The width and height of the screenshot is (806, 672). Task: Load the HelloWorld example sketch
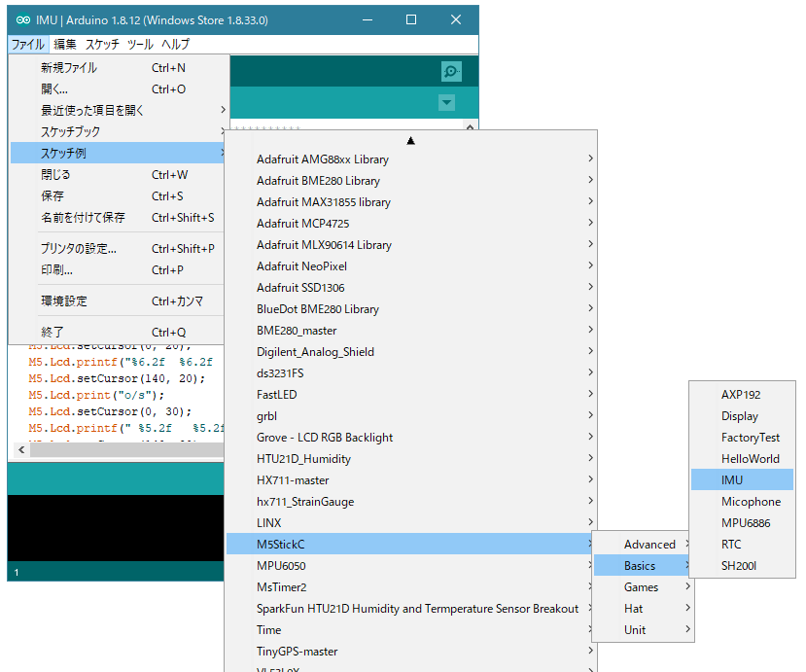[742, 459]
